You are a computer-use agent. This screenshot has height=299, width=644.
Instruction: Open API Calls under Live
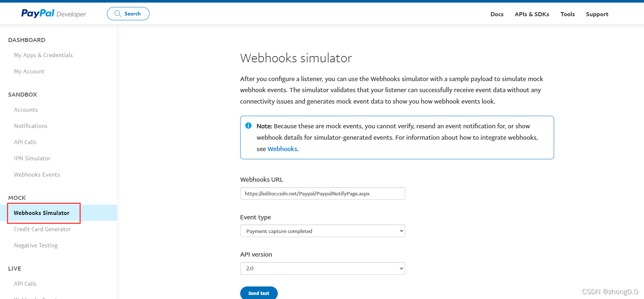(x=25, y=284)
